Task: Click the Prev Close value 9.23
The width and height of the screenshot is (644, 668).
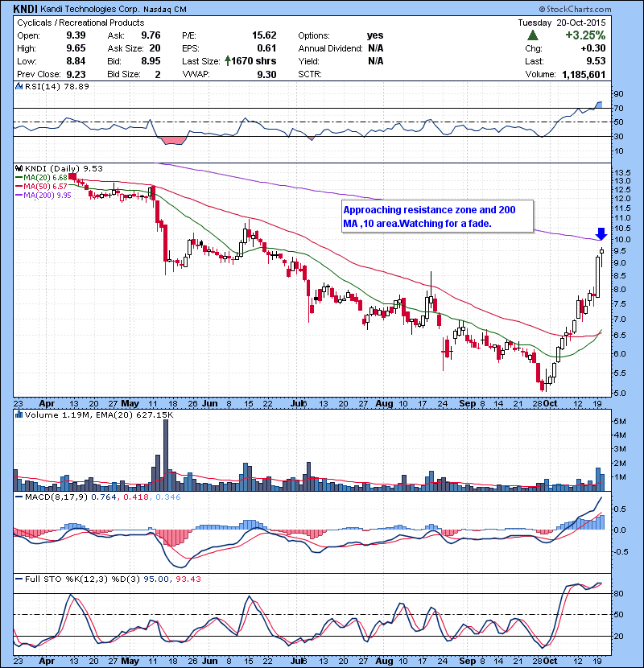Action: (x=76, y=74)
